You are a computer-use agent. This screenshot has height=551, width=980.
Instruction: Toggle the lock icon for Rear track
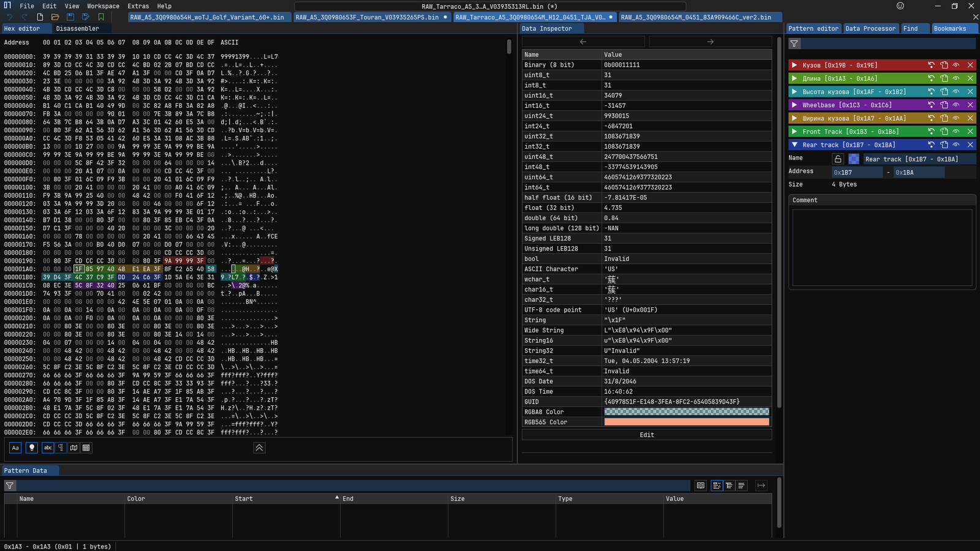click(838, 159)
